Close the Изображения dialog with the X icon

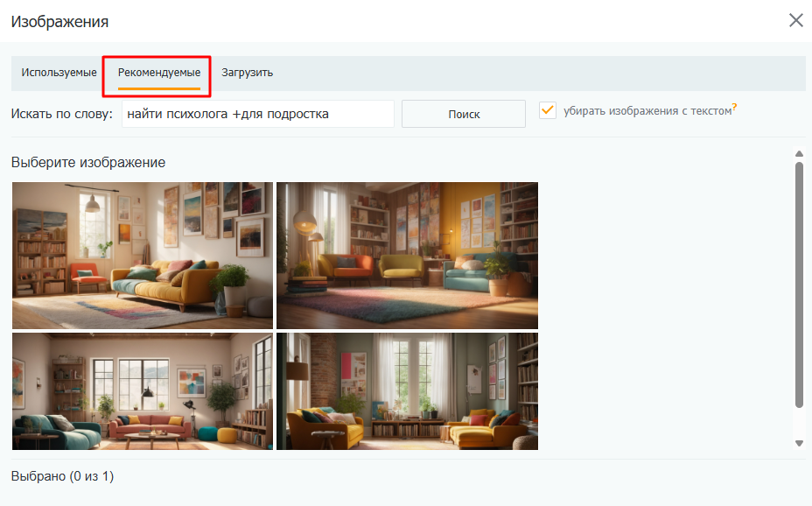[796, 20]
